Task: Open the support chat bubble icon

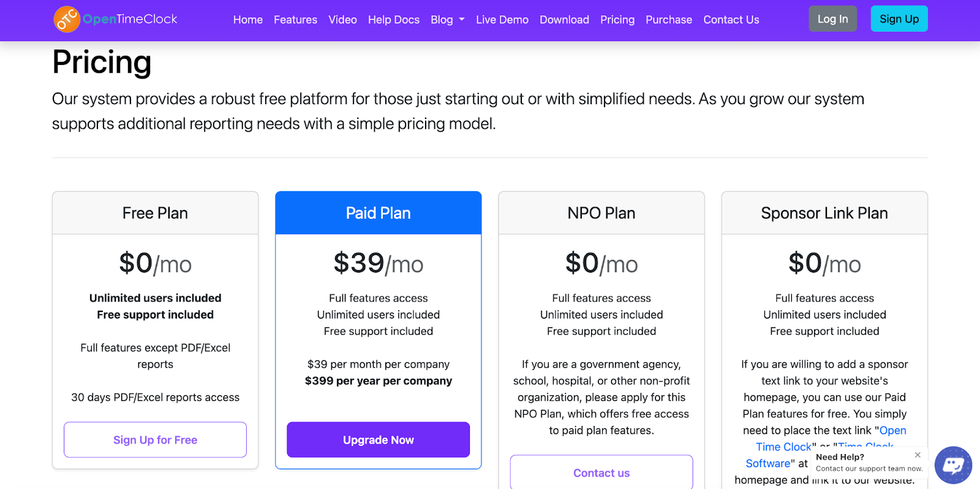Action: click(x=953, y=465)
